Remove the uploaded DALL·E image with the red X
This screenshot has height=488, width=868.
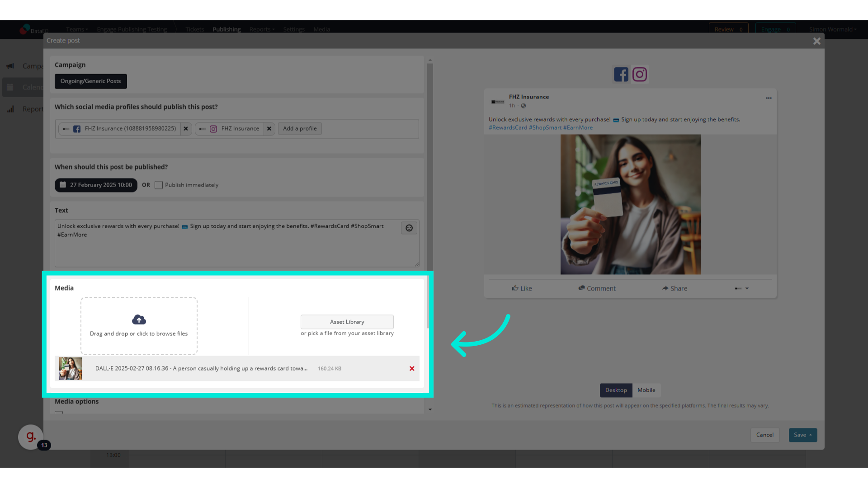(412, 369)
